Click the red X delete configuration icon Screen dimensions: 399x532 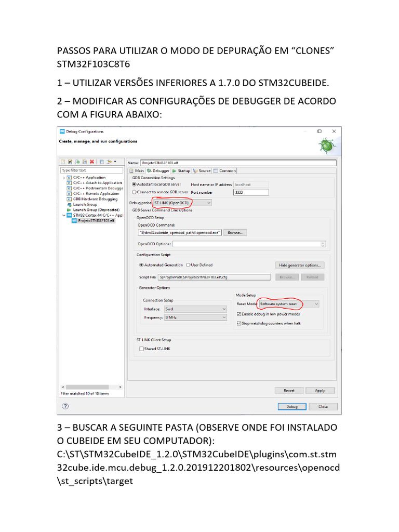pos(91,162)
